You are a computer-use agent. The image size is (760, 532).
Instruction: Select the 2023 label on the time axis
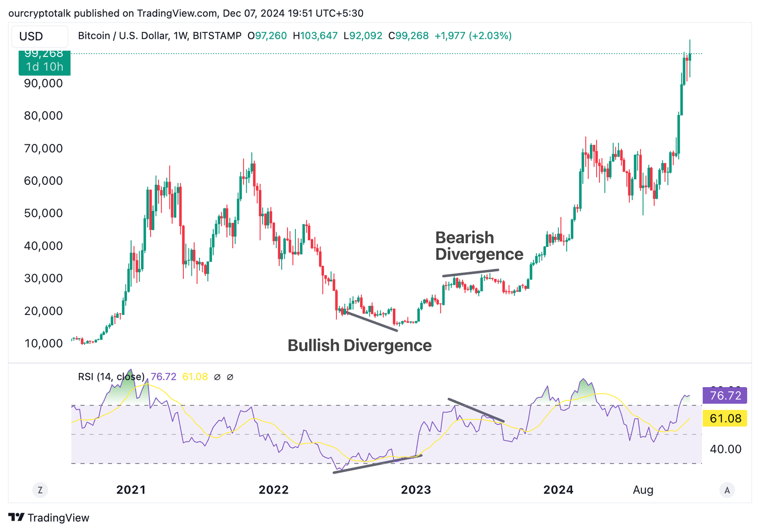tap(417, 490)
